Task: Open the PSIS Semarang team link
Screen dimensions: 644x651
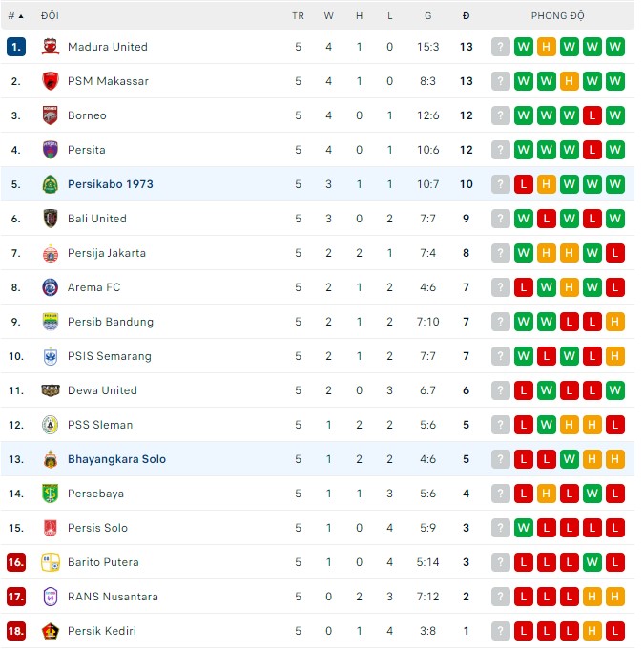Action: (x=109, y=356)
